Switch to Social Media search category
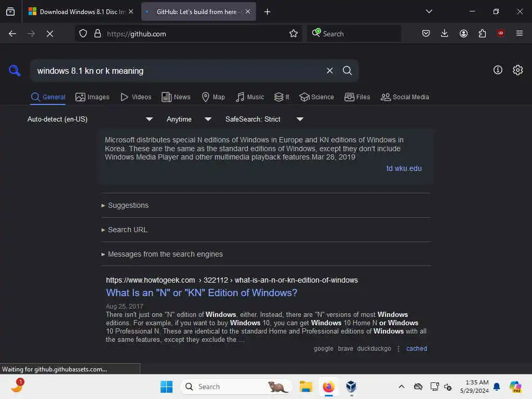The width and height of the screenshot is (532, 399). (405, 97)
